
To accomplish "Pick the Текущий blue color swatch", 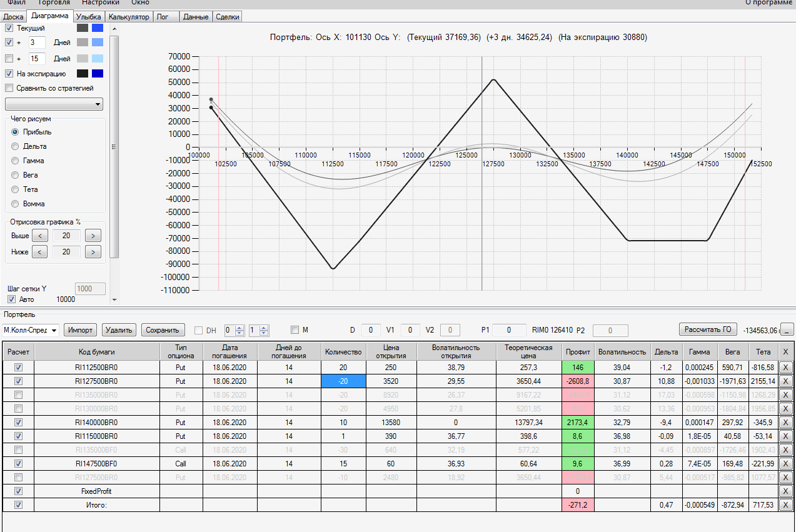I will coord(97,28).
